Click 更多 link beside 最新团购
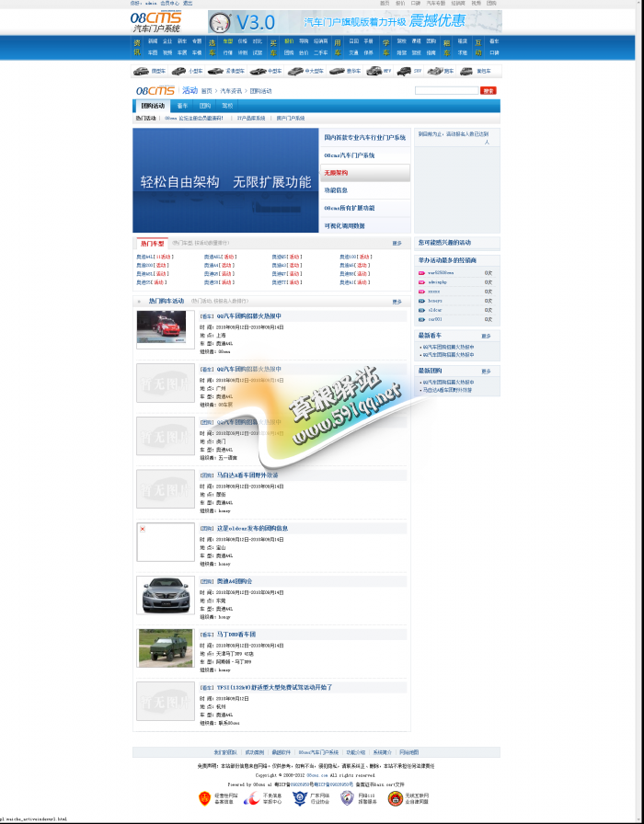Image resolution: width=644 pixels, height=824 pixels. [486, 371]
